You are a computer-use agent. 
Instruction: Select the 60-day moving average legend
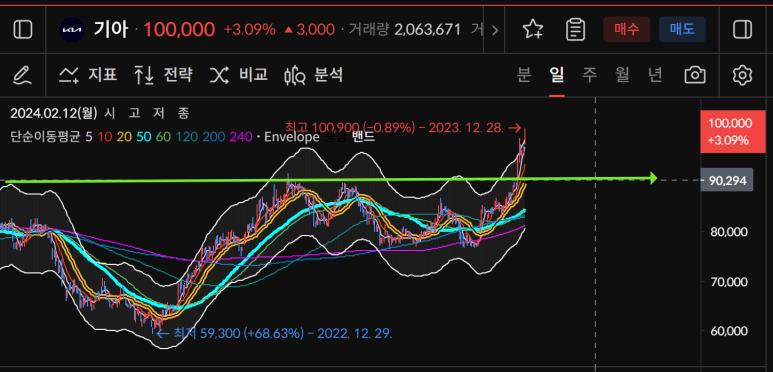click(164, 137)
